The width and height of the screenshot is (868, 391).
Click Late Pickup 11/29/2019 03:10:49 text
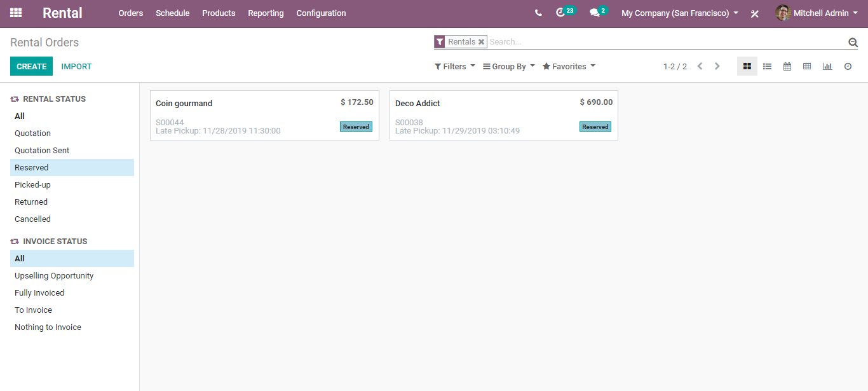click(458, 131)
